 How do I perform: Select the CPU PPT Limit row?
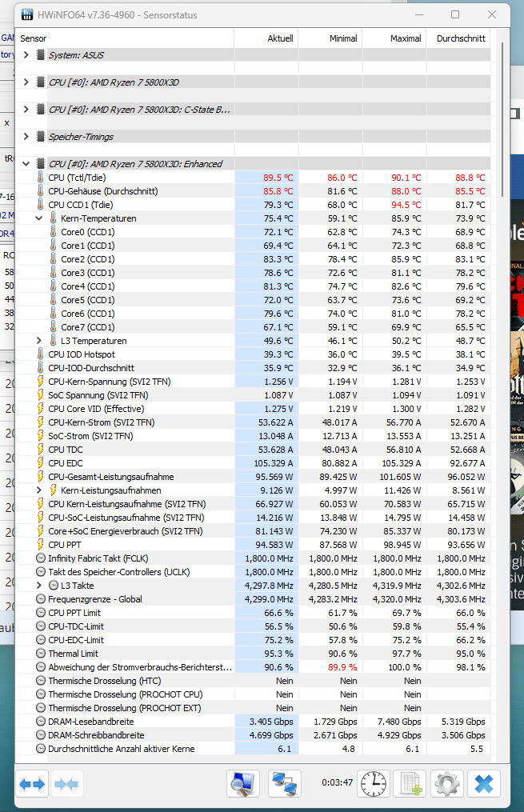click(x=253, y=613)
